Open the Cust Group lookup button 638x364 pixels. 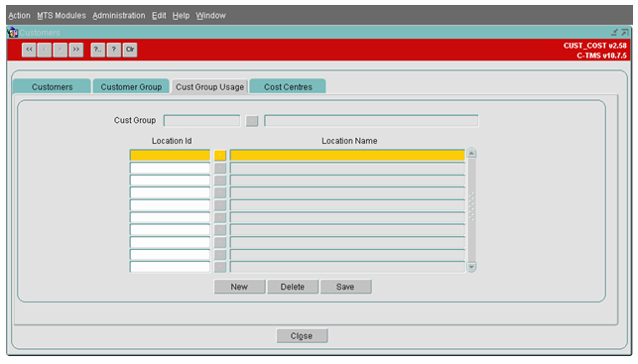pyautogui.click(x=252, y=121)
